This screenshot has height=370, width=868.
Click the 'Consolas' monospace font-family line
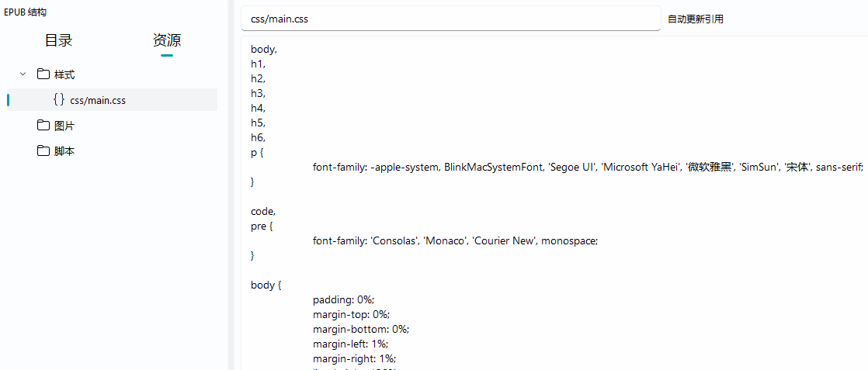click(455, 240)
